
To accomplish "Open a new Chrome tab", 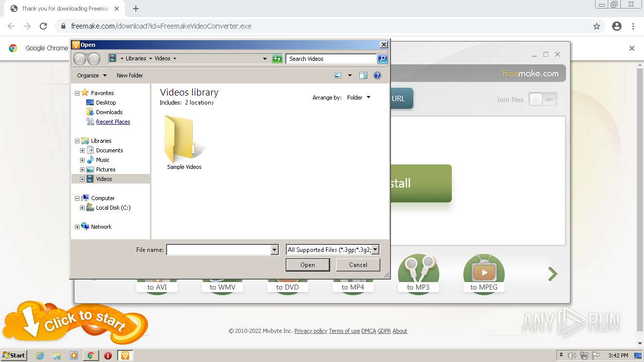I will (136, 9).
